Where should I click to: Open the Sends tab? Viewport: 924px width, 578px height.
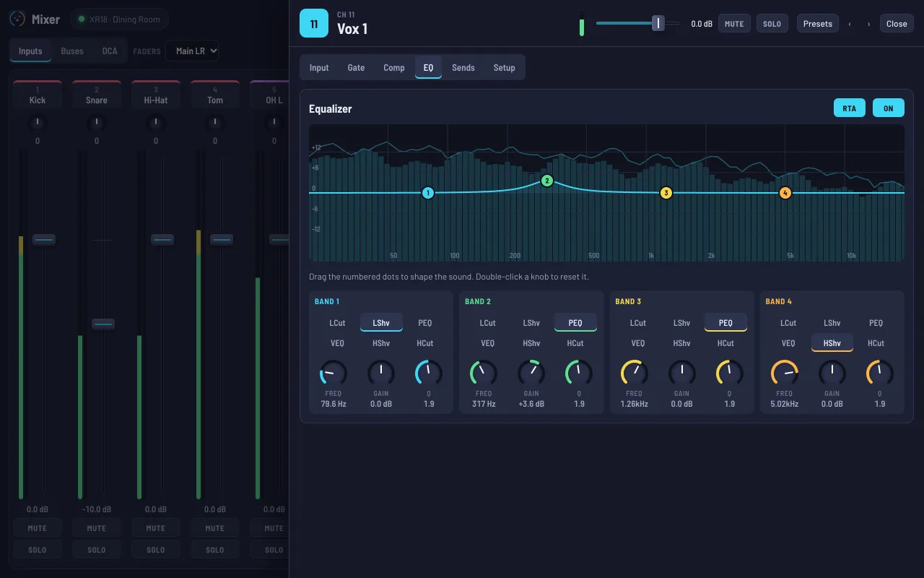[463, 67]
